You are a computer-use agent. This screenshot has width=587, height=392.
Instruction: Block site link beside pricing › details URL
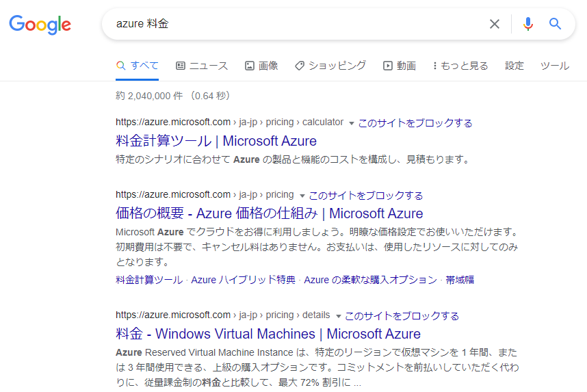(x=402, y=316)
